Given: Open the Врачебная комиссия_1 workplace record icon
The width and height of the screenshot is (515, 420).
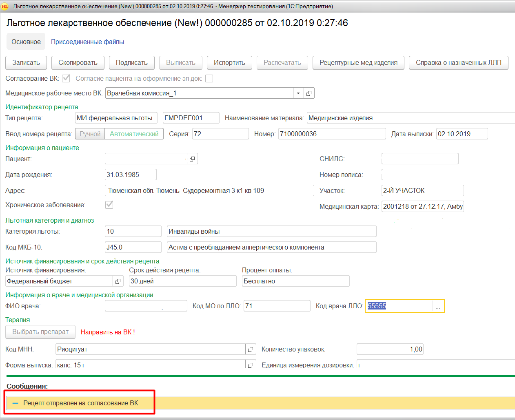Looking at the screenshot, I should pyautogui.click(x=309, y=93).
